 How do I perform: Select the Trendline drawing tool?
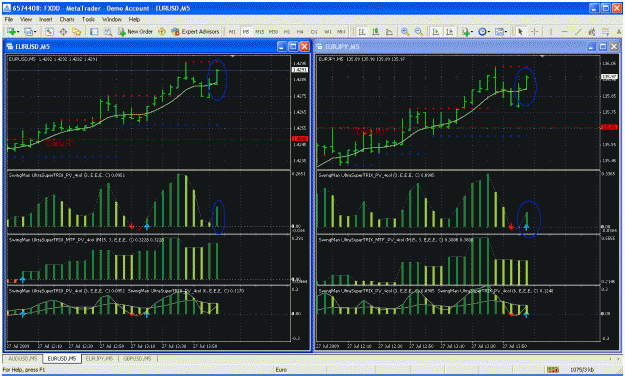[578, 31]
